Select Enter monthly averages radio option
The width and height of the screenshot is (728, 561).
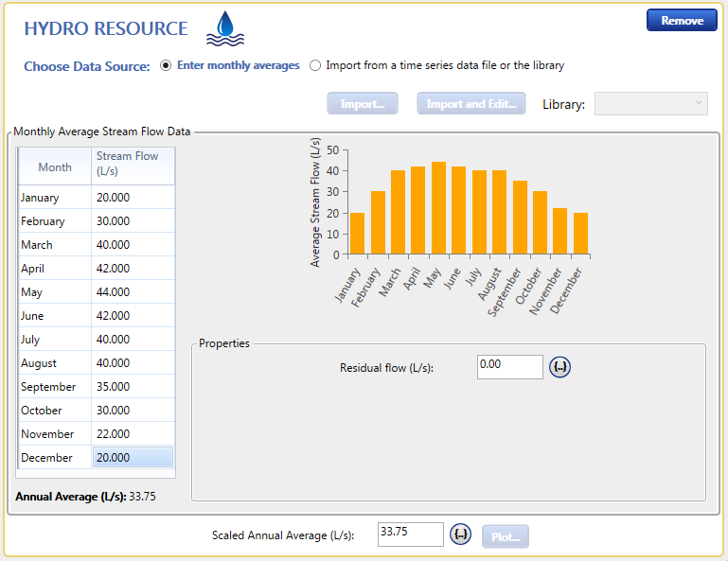(x=166, y=66)
